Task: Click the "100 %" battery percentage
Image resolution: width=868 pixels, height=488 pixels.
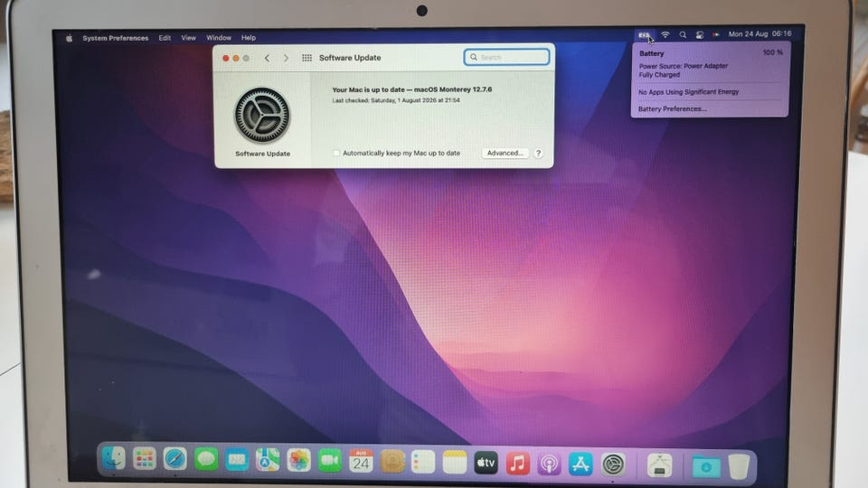Action: (773, 52)
